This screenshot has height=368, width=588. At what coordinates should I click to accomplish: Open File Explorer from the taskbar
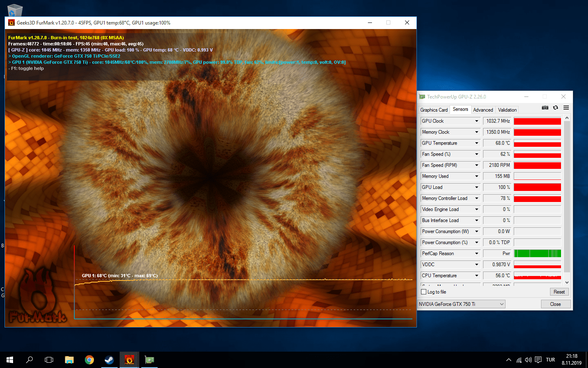(69, 360)
